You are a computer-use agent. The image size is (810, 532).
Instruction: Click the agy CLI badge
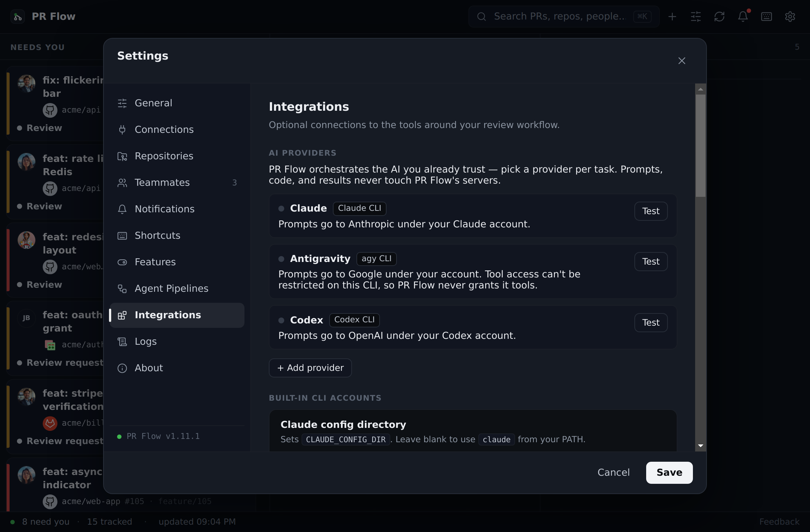click(x=376, y=259)
